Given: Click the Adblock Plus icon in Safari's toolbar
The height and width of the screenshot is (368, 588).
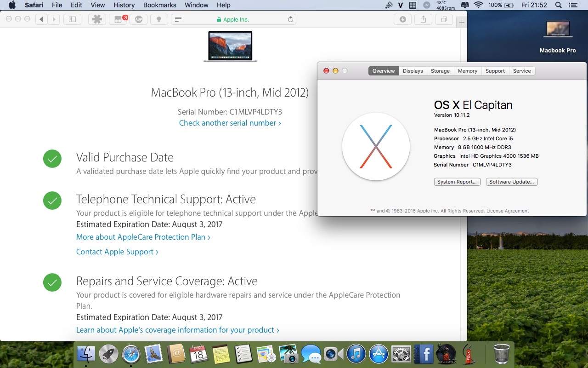Looking at the screenshot, I should pyautogui.click(x=139, y=19).
